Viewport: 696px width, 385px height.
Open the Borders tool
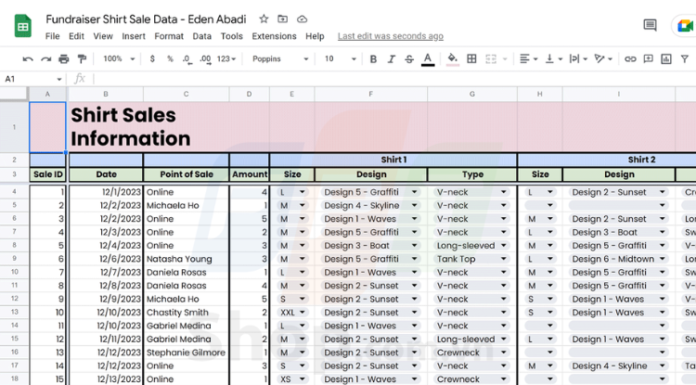[471, 59]
